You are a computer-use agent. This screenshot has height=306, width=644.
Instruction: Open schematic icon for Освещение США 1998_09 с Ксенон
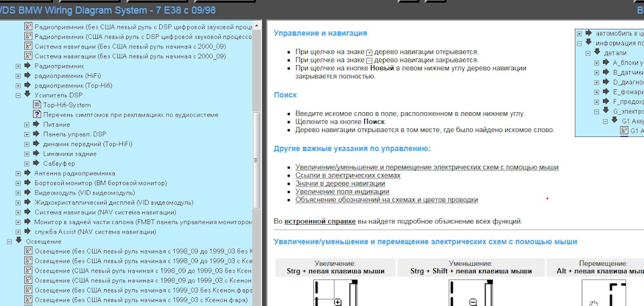tap(28, 280)
